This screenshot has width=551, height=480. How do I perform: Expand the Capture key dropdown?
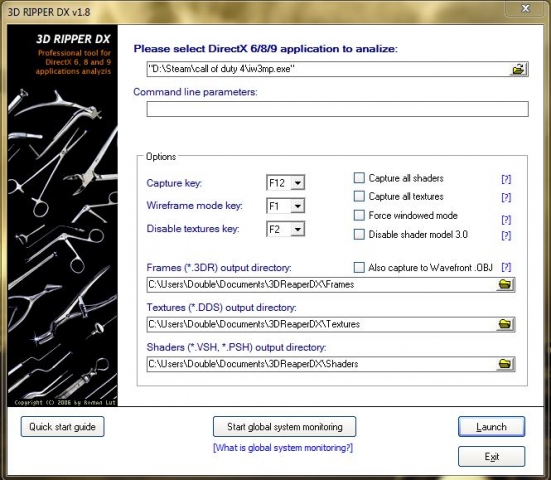click(298, 183)
